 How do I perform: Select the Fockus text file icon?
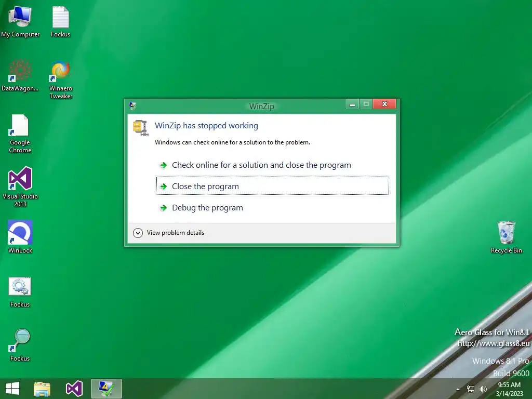[x=60, y=21]
